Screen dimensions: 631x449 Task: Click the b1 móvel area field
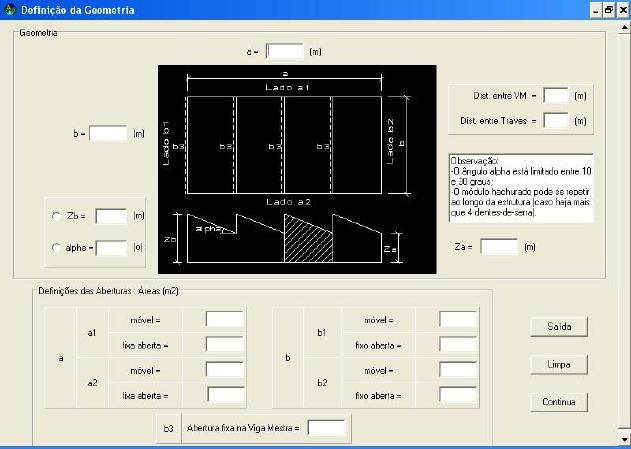coord(458,319)
